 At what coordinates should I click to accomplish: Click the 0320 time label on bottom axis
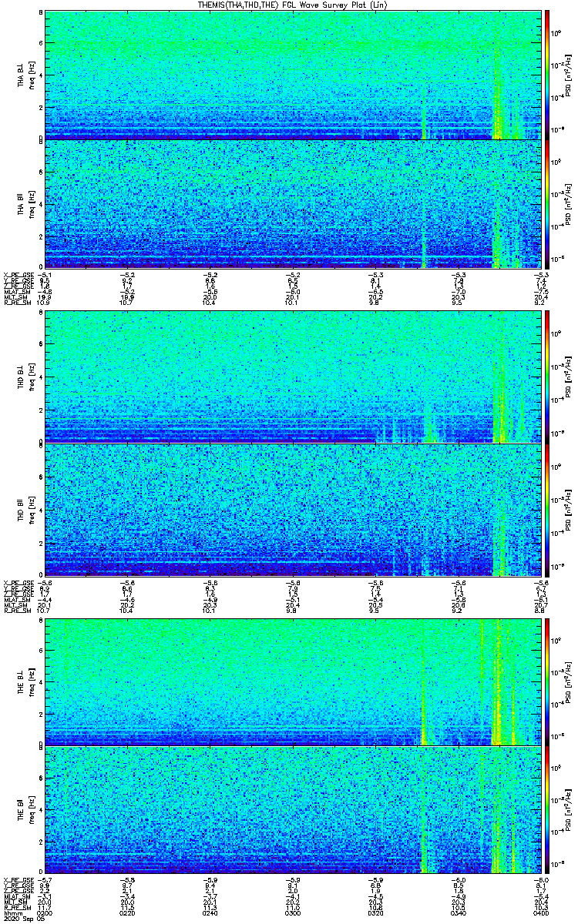[376, 913]
